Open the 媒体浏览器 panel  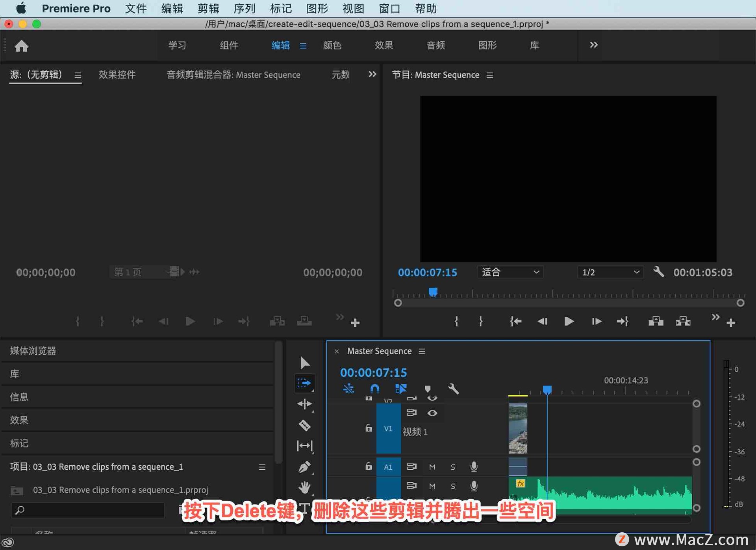(x=33, y=350)
